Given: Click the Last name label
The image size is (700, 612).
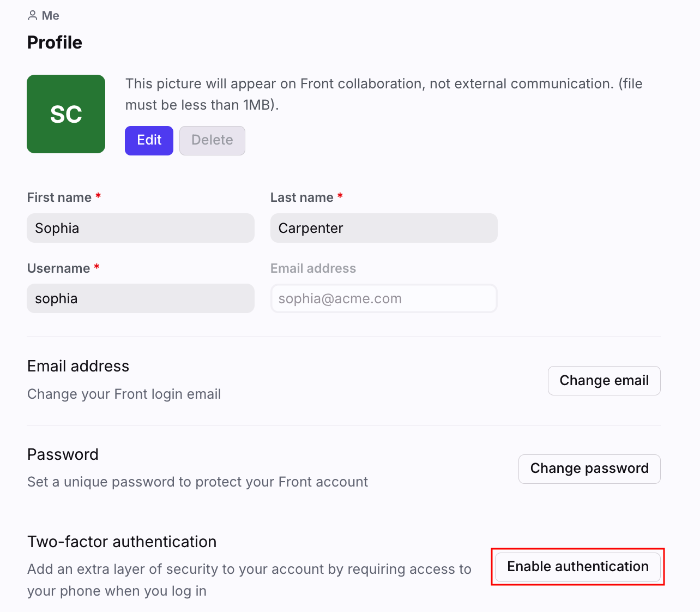Looking at the screenshot, I should coord(301,197).
